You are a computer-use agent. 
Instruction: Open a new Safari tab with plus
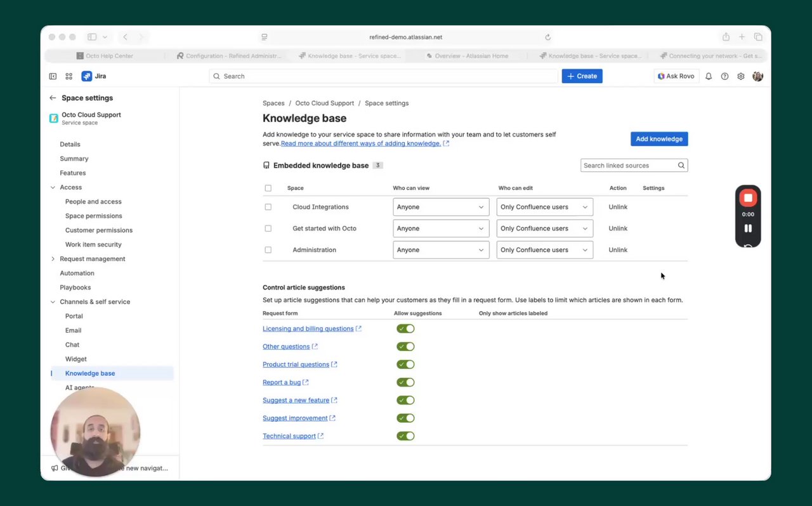[742, 37]
